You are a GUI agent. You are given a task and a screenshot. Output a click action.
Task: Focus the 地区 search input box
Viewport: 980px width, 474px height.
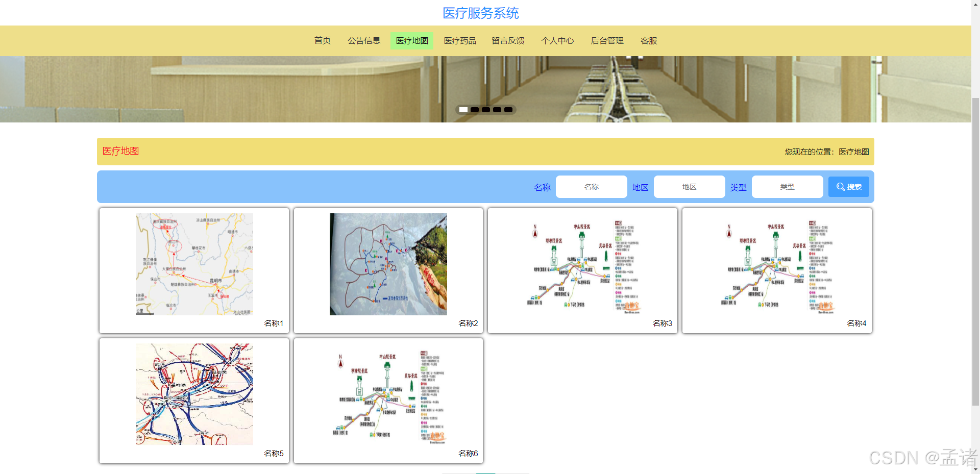689,187
